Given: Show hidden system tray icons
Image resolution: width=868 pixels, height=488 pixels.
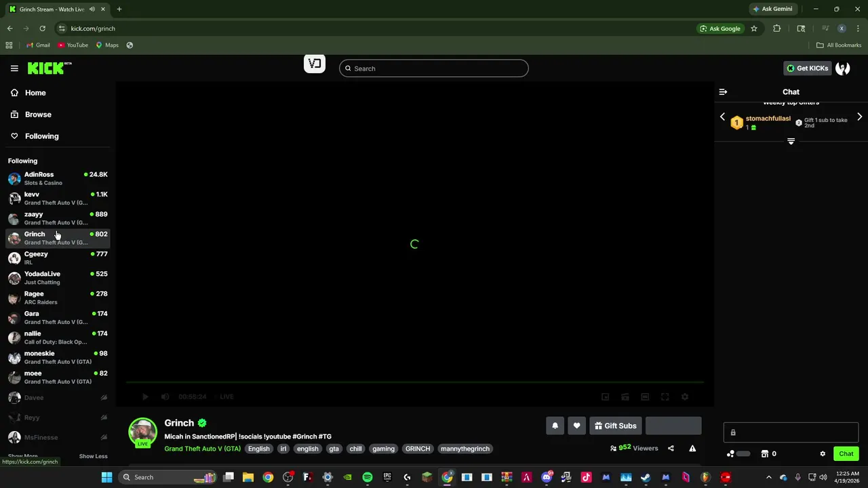Looking at the screenshot, I should (768, 477).
